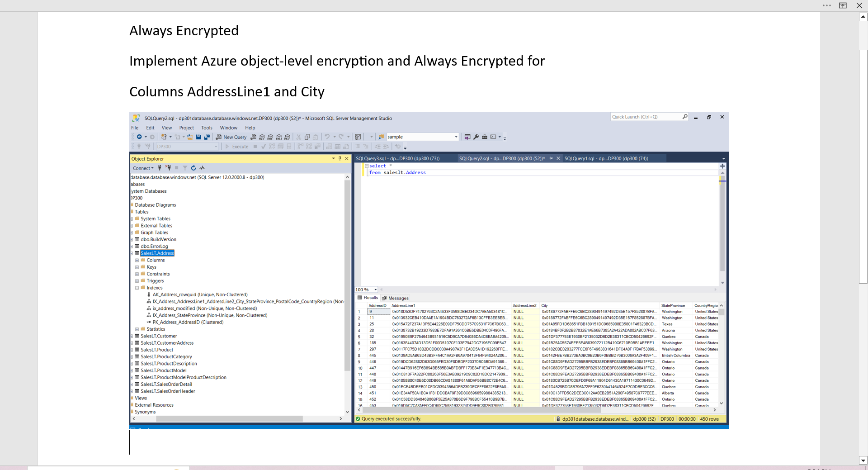Click the New Query button
The width and height of the screenshot is (868, 470).
pyautogui.click(x=231, y=137)
